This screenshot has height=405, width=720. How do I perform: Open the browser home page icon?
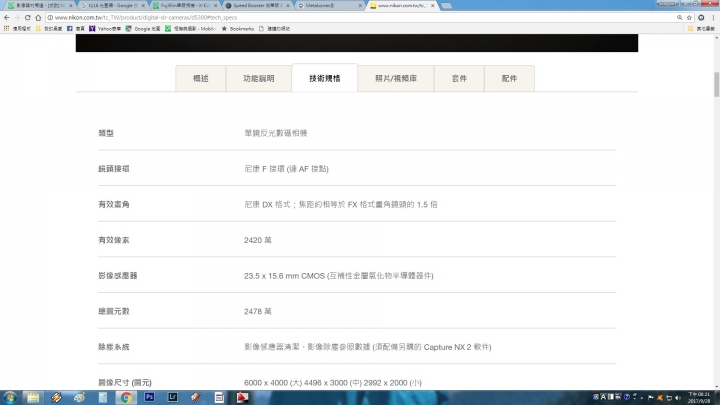38,17
